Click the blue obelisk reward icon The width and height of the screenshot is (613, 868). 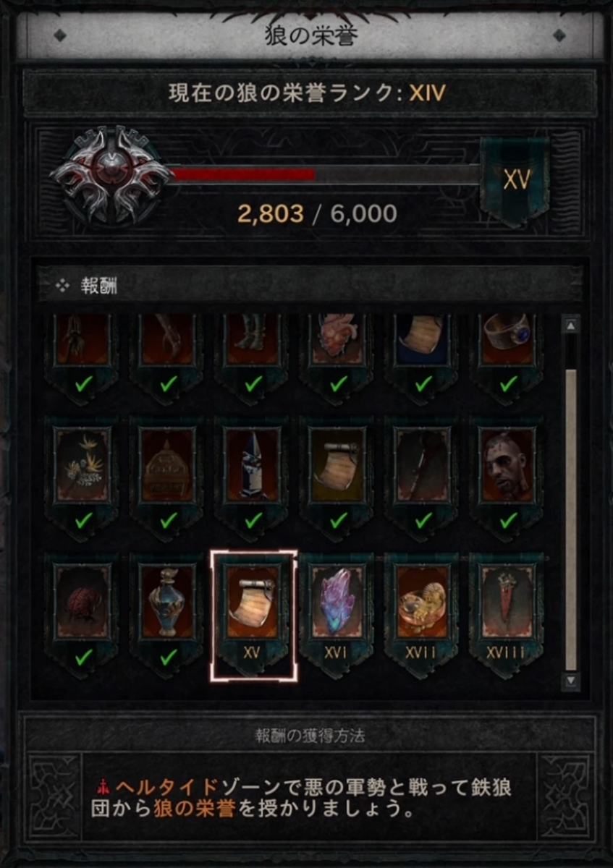[253, 477]
